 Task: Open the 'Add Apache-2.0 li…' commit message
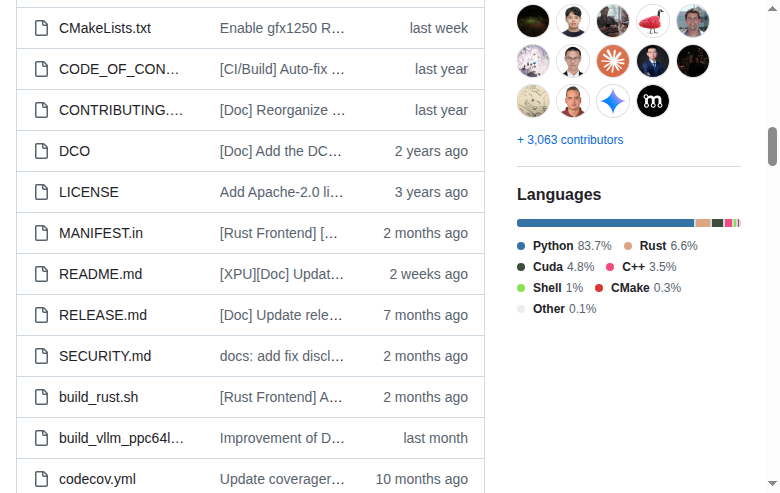coord(282,192)
